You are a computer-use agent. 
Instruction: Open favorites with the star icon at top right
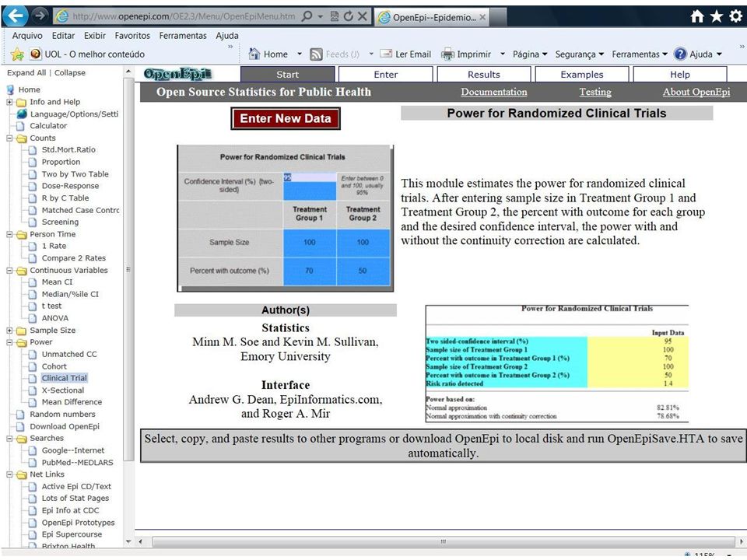(x=716, y=16)
